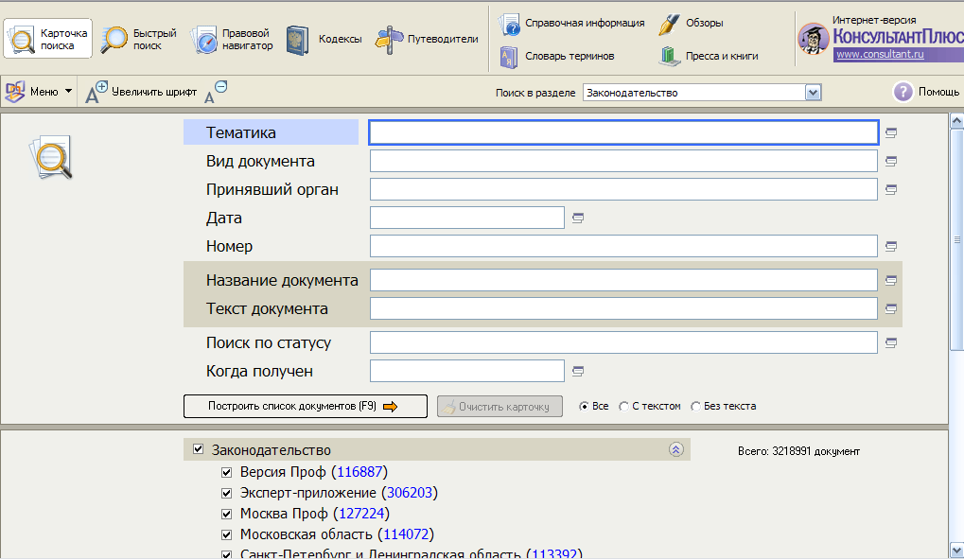This screenshot has height=560, width=964.
Task: Click Увеличить шрифт increase font icon
Action: point(96,92)
